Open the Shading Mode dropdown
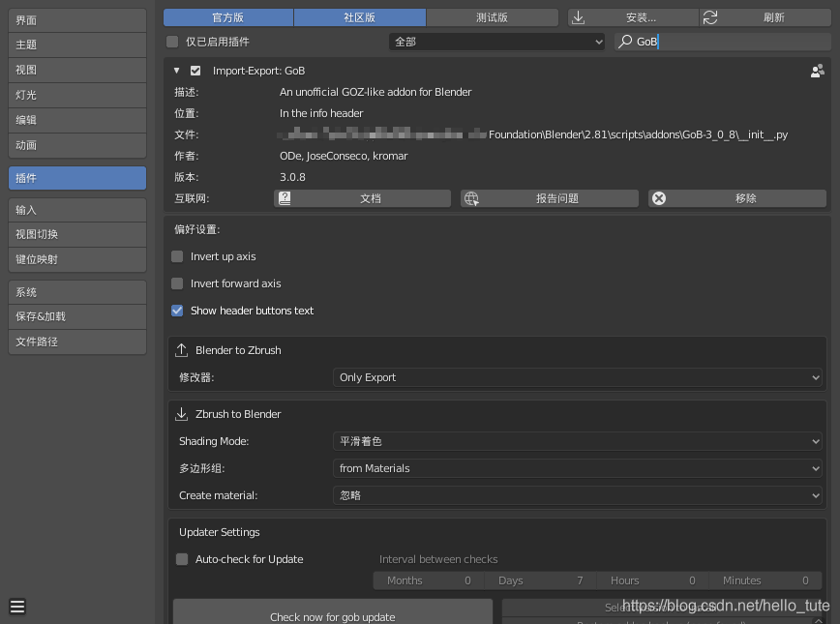This screenshot has width=840, height=624. (578, 441)
